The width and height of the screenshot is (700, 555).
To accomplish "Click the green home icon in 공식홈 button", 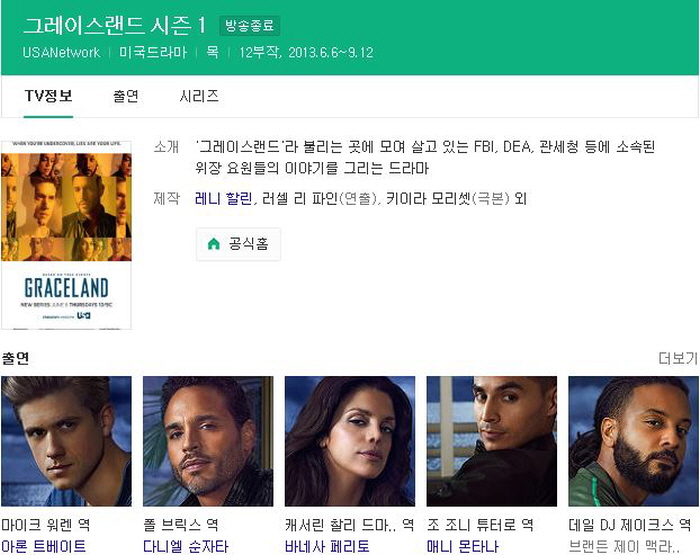I will click(214, 244).
